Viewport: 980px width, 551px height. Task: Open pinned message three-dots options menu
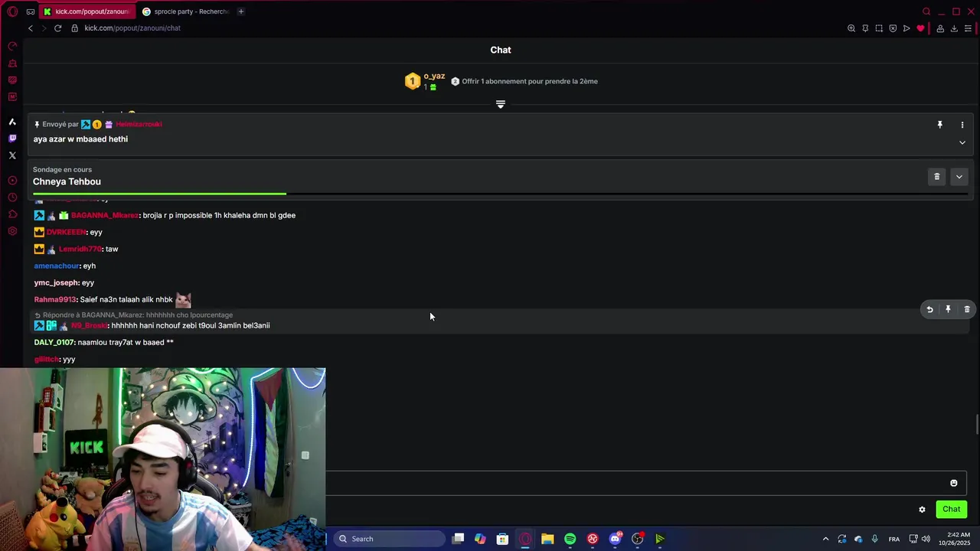click(962, 125)
